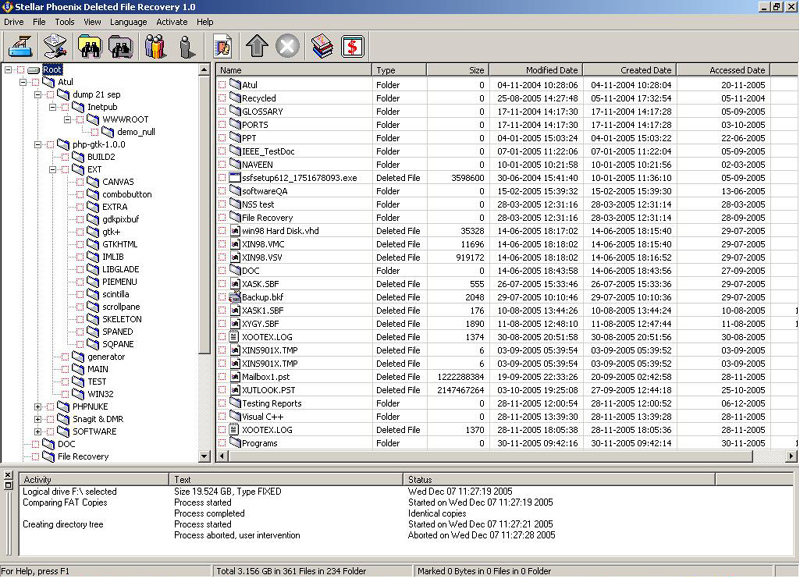Click the folder icon of GLOSSARY row
The image size is (799, 577).
(x=234, y=111)
